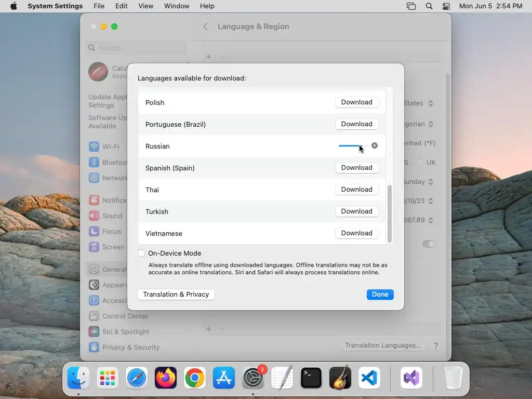This screenshot has width=532, height=399.
Task: Open the date format dropdown
Action: tap(419, 201)
